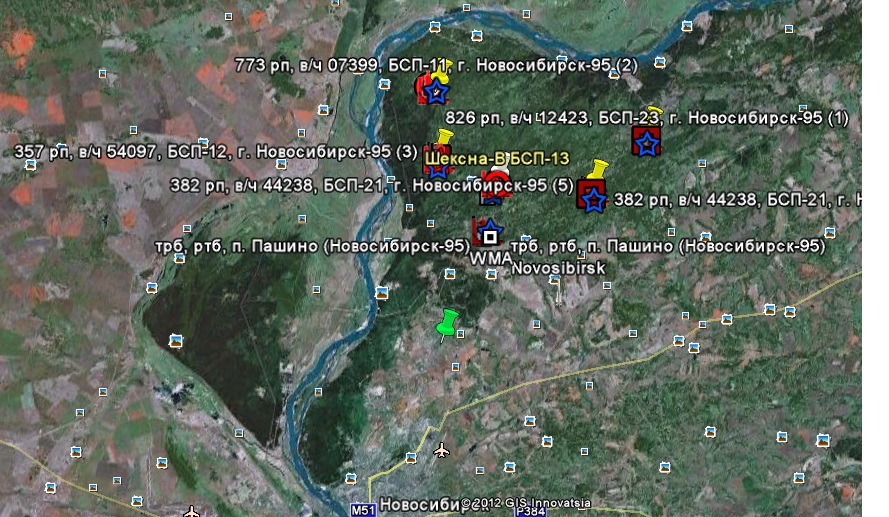Click the yellow pushpin above Шексна-В label
The width and height of the screenshot is (889, 517).
445,138
